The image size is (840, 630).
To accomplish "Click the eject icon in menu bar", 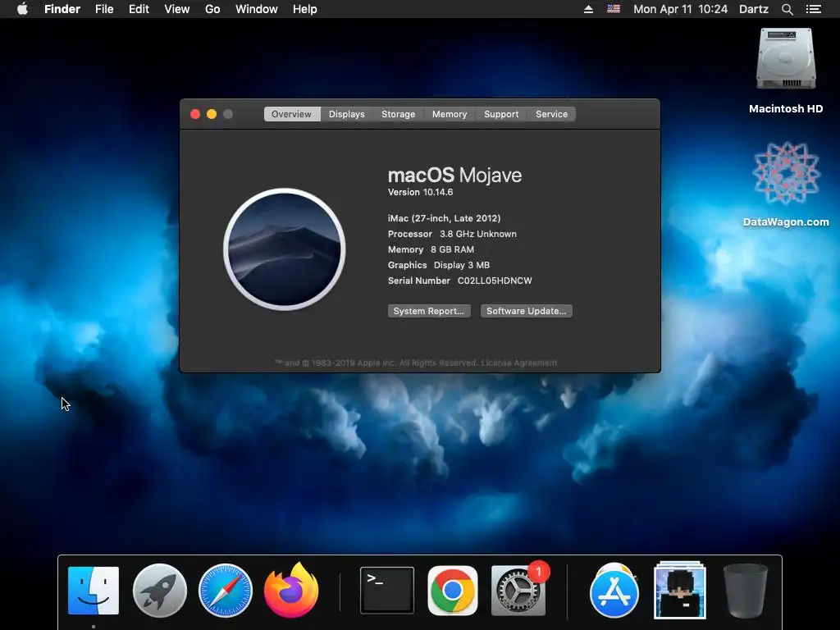I will coord(588,9).
